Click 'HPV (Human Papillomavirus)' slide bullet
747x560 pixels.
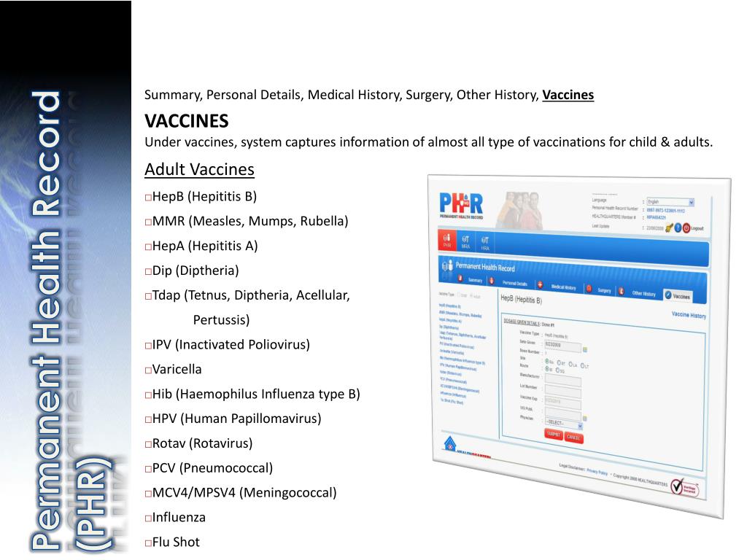pyautogui.click(x=237, y=419)
